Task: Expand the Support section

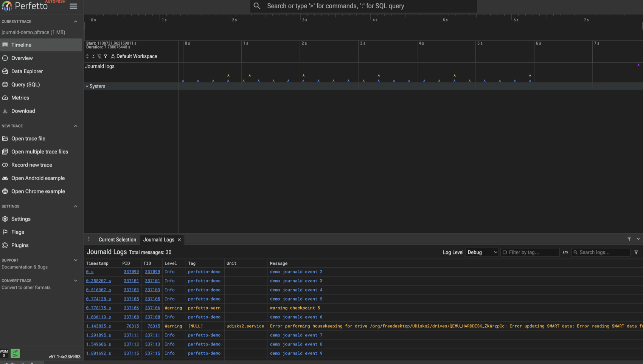Action: tap(76, 260)
